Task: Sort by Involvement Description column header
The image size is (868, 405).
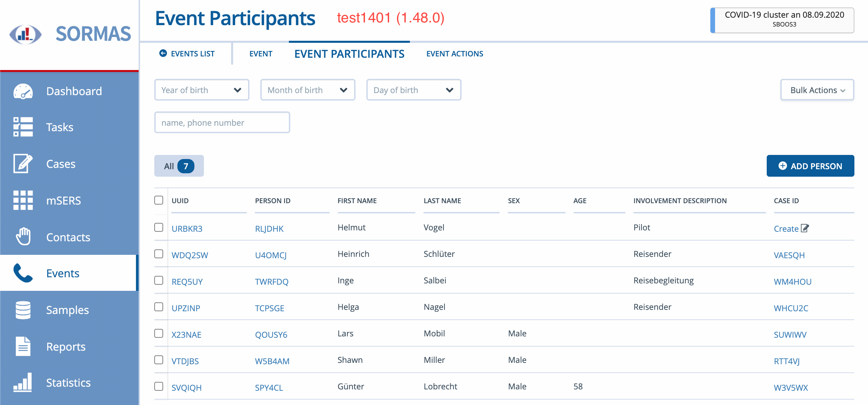Action: (x=680, y=200)
